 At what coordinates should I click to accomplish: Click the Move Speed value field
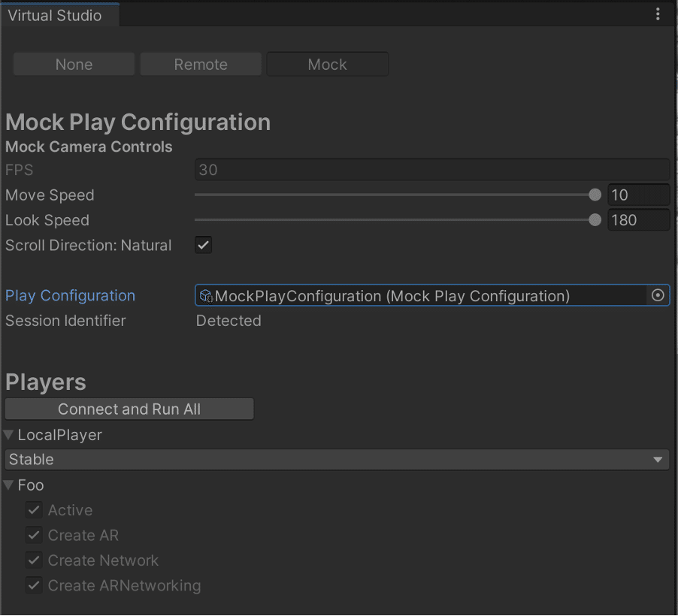point(638,195)
